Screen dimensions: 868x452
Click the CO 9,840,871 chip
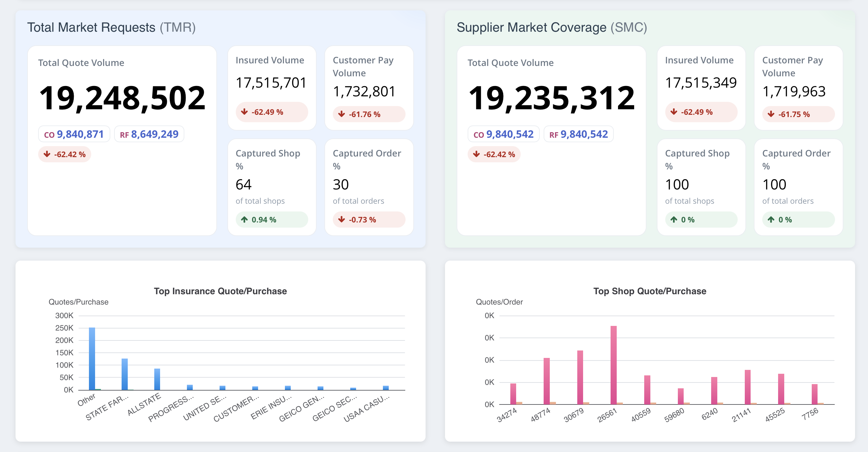(74, 134)
